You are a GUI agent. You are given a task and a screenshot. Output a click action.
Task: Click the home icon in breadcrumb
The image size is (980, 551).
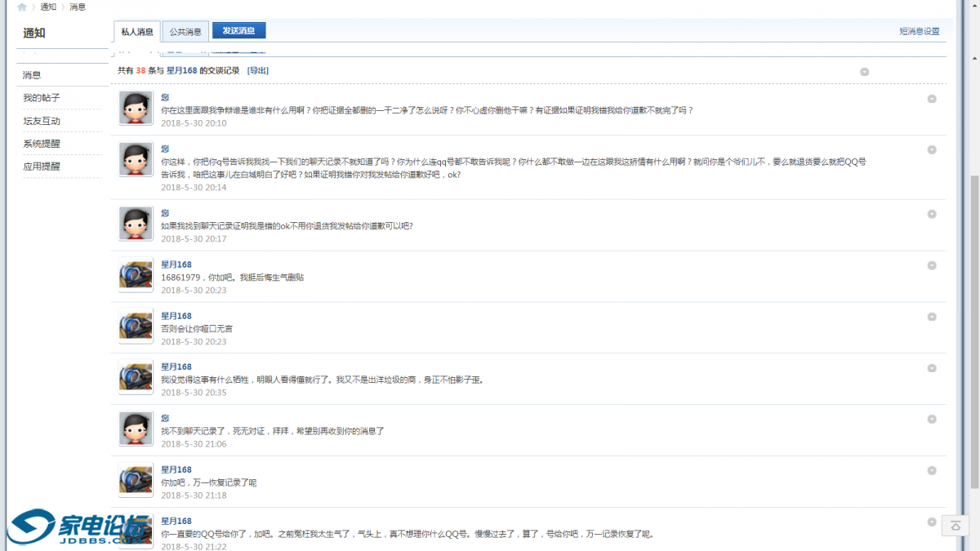[22, 7]
